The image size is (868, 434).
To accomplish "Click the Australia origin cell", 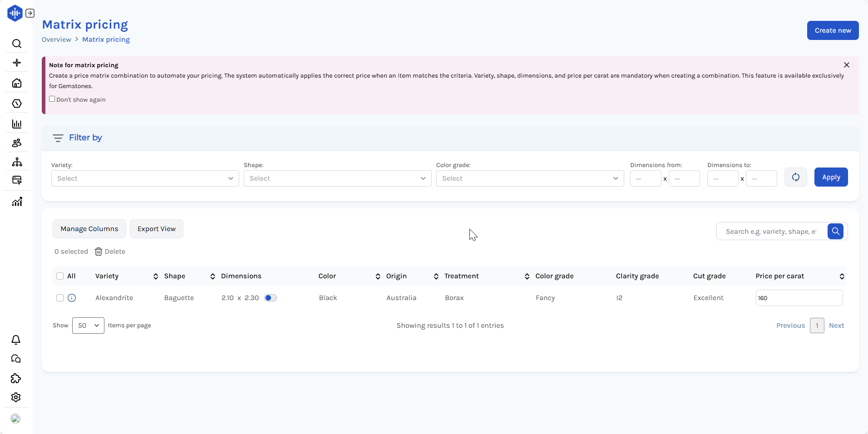I will (x=401, y=298).
